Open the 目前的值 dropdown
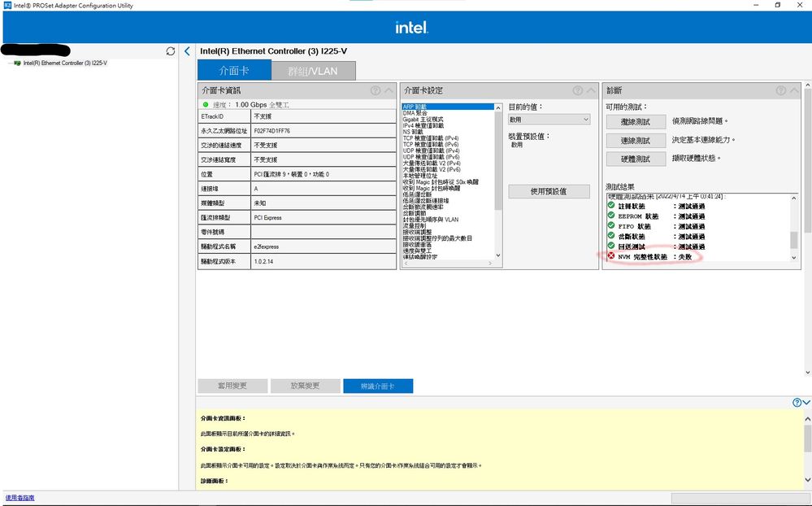 point(549,120)
